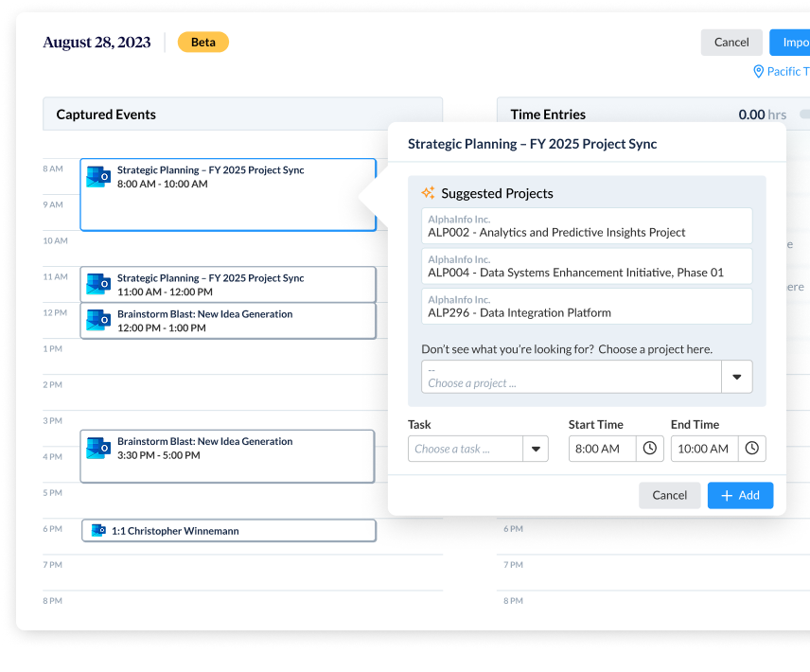This screenshot has height=672, width=810.
Task: Open the Pacific Time timezone link
Action: tap(785, 71)
